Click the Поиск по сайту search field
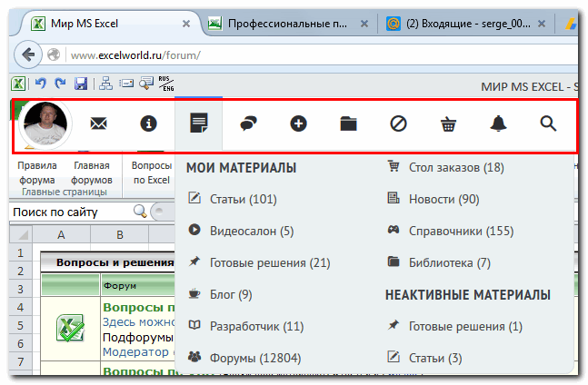Screen dimensions: 588x385 [71, 212]
